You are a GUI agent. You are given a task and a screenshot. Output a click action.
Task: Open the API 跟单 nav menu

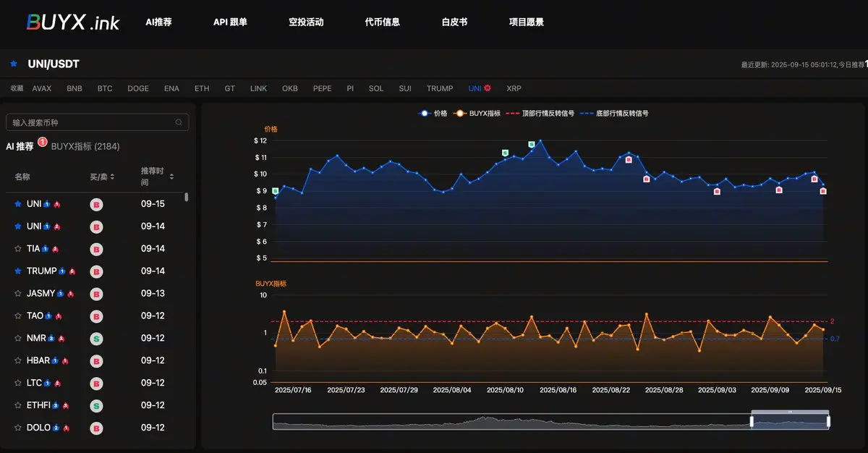point(230,22)
